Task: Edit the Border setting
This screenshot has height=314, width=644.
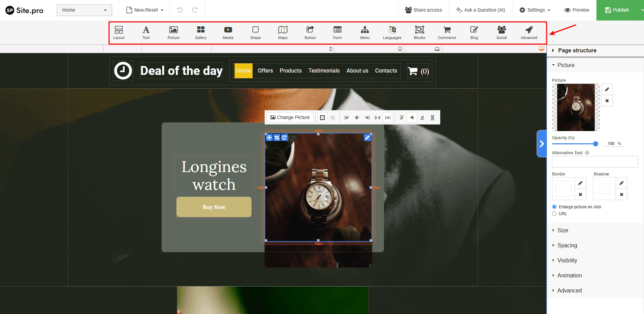Action: point(580,183)
